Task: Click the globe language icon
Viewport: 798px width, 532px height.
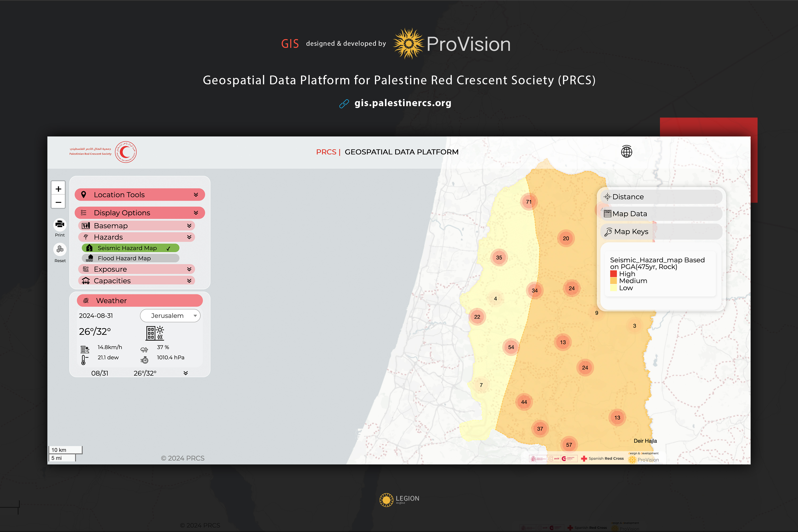Action: tap(626, 152)
